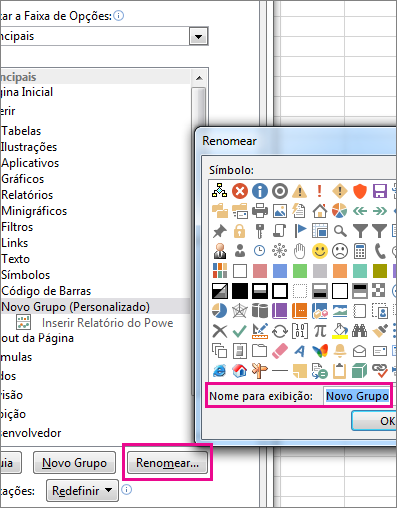This screenshot has width=397, height=508.
Task: Pick the orange square color symbol
Action: click(x=340, y=271)
